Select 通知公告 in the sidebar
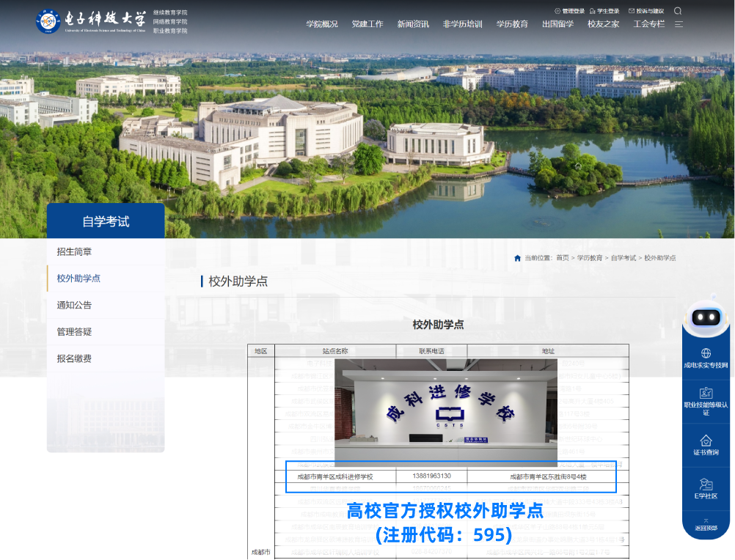This screenshot has height=560, width=735. pyautogui.click(x=106, y=305)
